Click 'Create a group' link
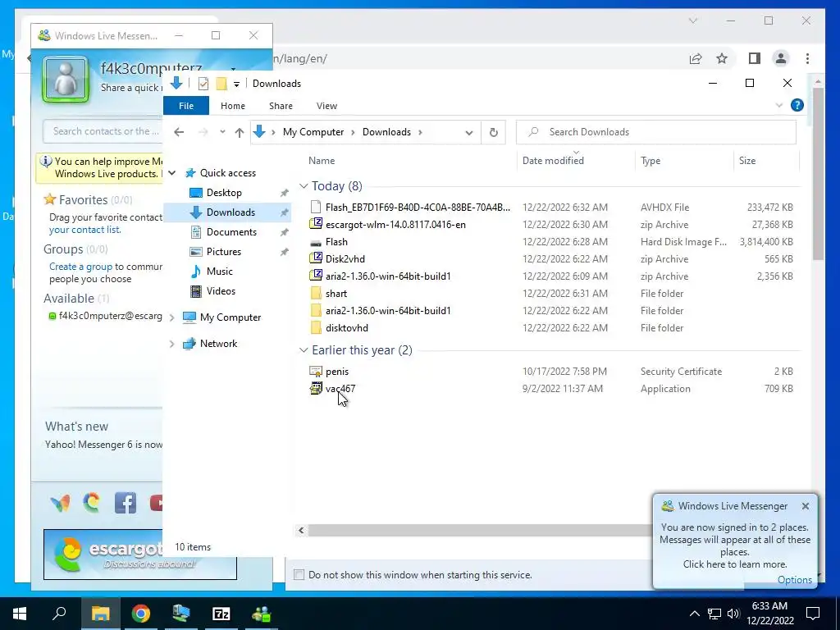This screenshot has width=840, height=630. pos(80,267)
